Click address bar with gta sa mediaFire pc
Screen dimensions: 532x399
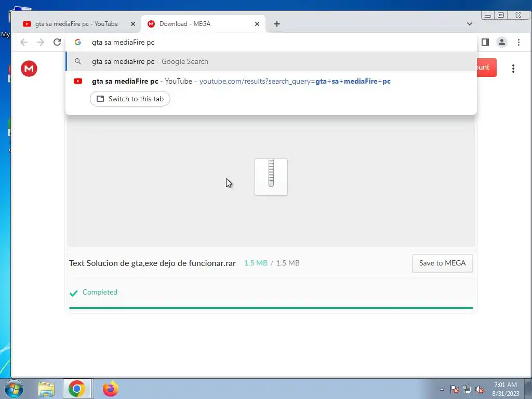point(271,42)
